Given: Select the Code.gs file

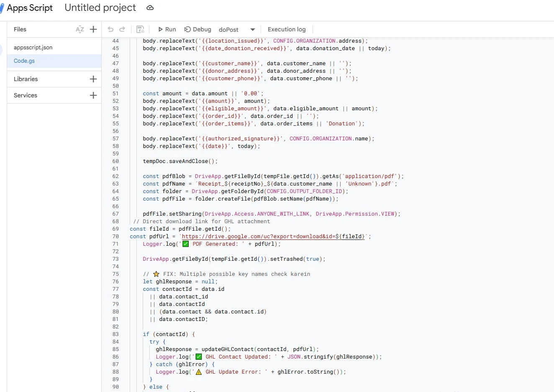Looking at the screenshot, I should click(x=54, y=61).
